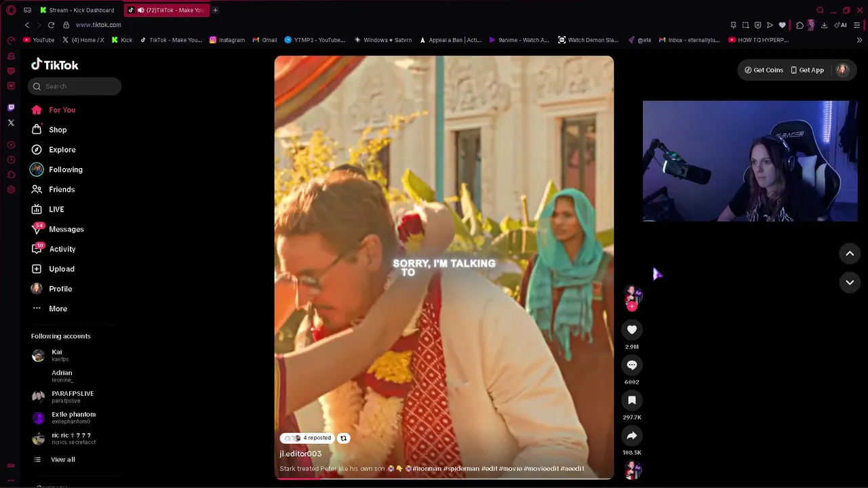Save the video to favorites

click(x=632, y=400)
